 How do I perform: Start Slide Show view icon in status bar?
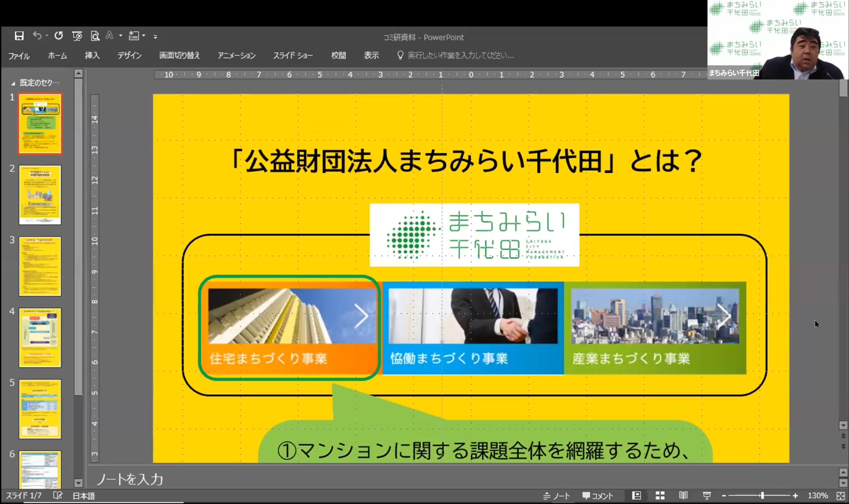[707, 496]
